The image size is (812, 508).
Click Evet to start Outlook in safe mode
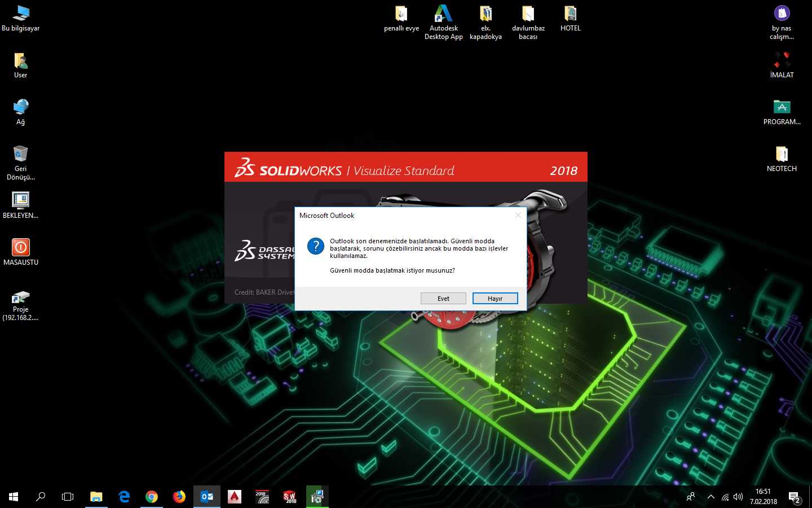click(x=443, y=299)
